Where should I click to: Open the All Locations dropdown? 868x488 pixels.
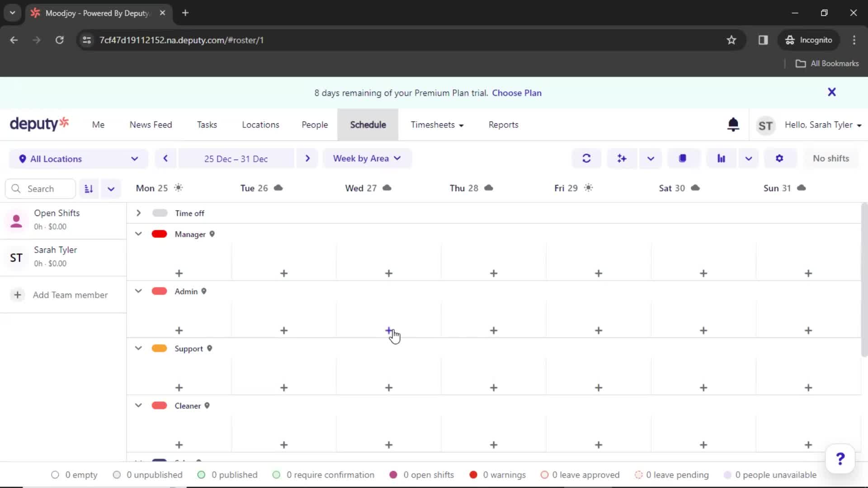[78, 159]
